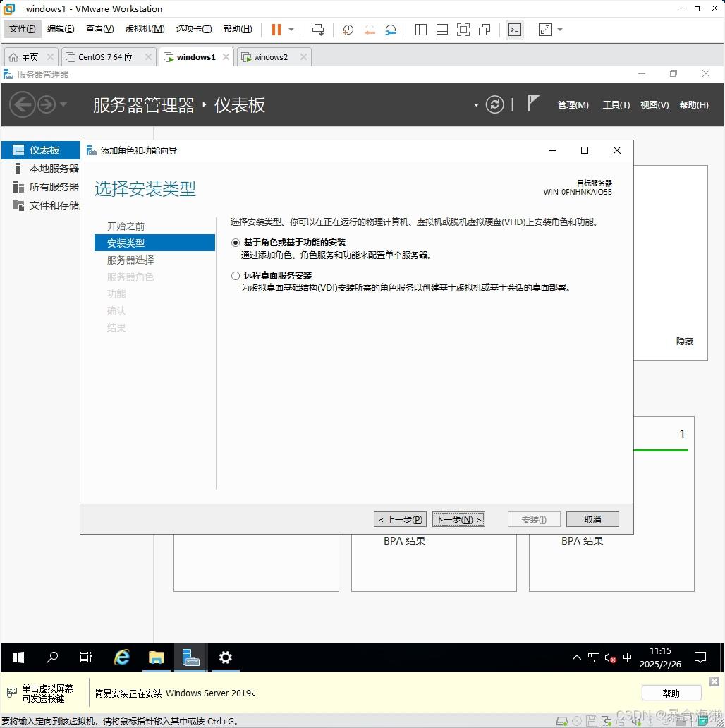Open the 虚拟机(M) menu
This screenshot has height=728, width=725.
145,29
